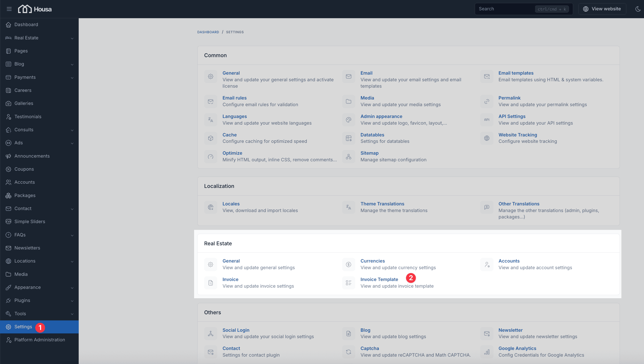Click the API icon beside API Settings

click(x=487, y=120)
